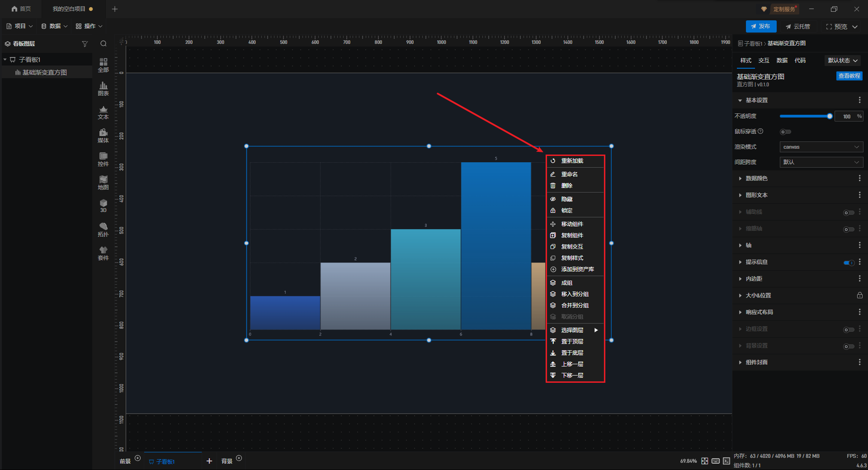Open the 项目 project menu
Screen dimensions: 868x470
click(19, 26)
